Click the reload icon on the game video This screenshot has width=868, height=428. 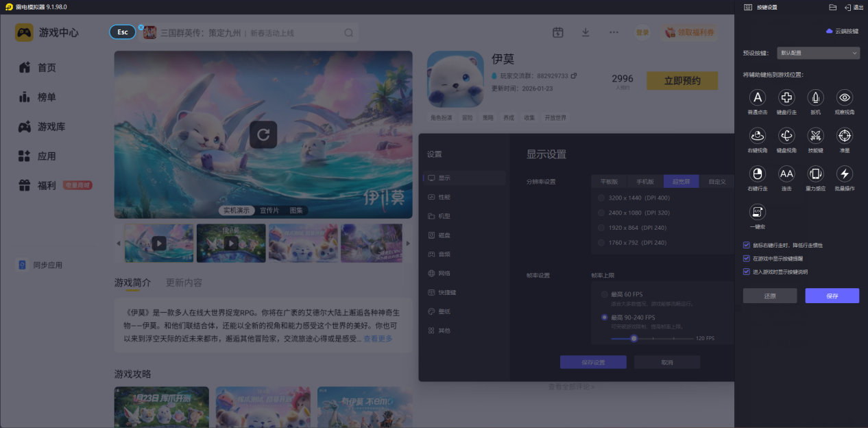[263, 134]
